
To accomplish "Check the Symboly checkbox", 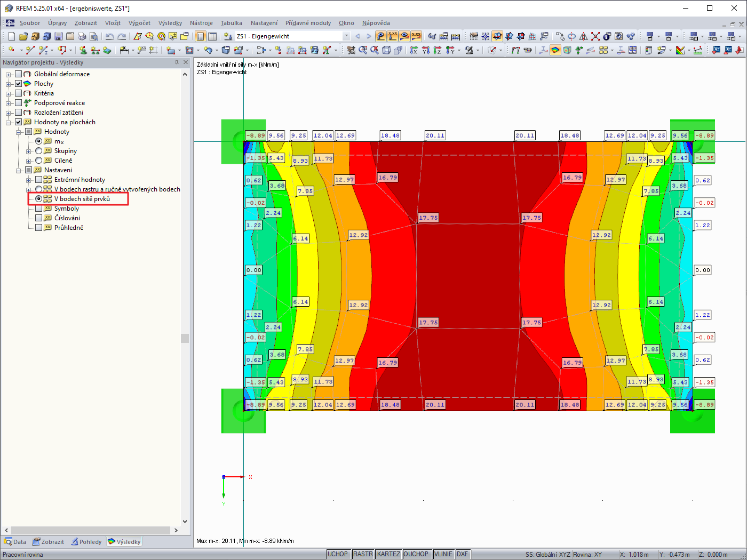I will point(39,209).
